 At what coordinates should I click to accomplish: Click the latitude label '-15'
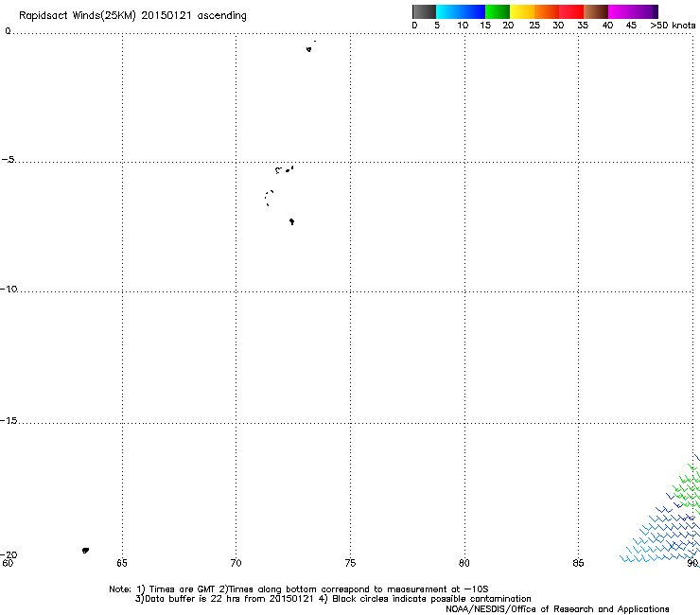point(9,420)
